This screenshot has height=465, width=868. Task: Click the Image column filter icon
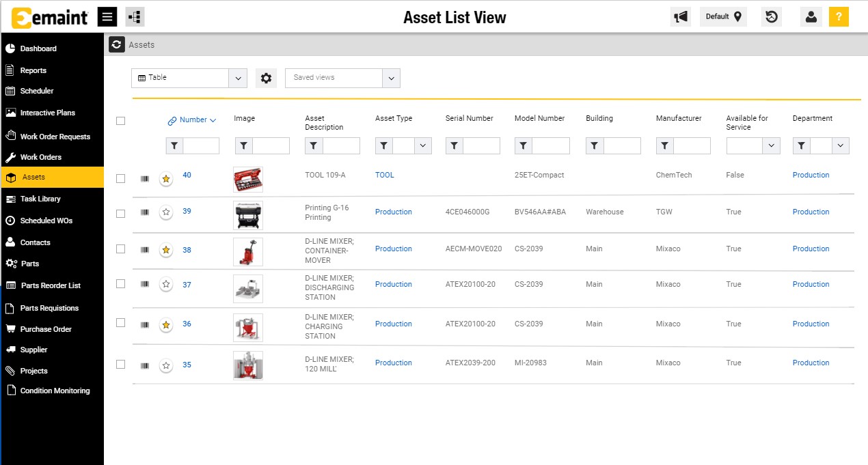click(244, 145)
